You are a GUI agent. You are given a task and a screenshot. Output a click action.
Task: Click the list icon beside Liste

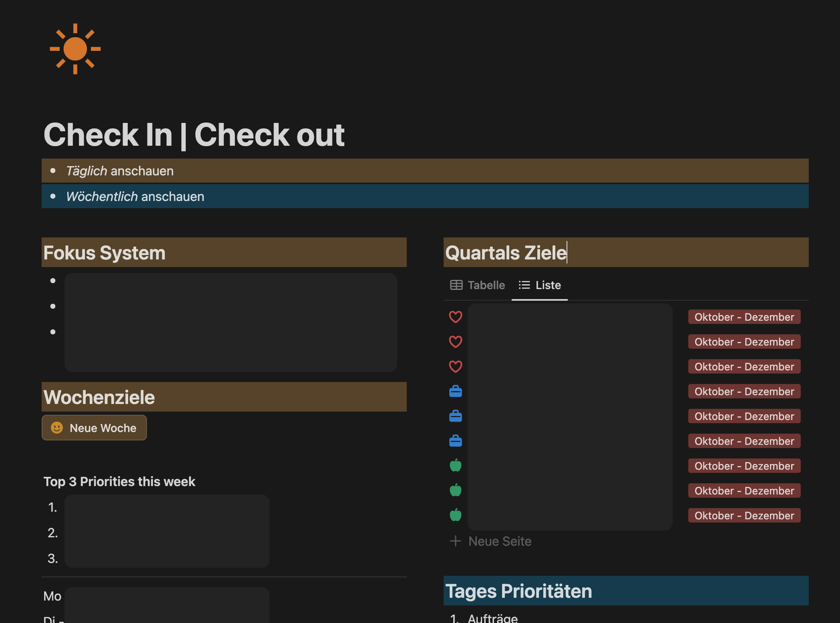pos(524,285)
